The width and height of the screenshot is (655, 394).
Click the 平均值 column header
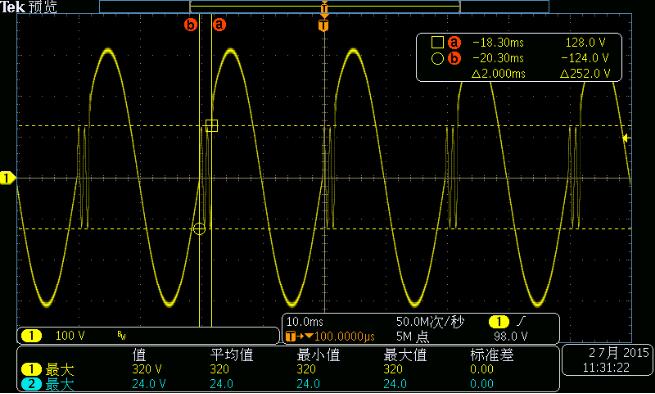pyautogui.click(x=232, y=355)
